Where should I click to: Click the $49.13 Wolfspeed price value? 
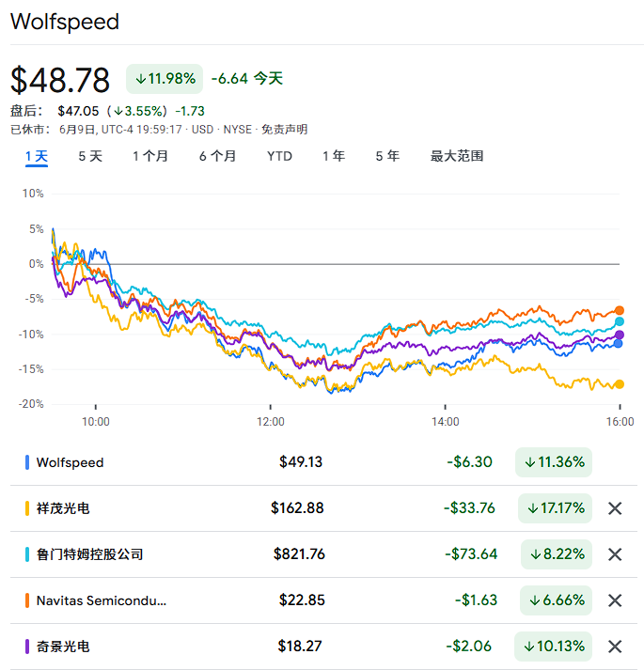click(301, 462)
